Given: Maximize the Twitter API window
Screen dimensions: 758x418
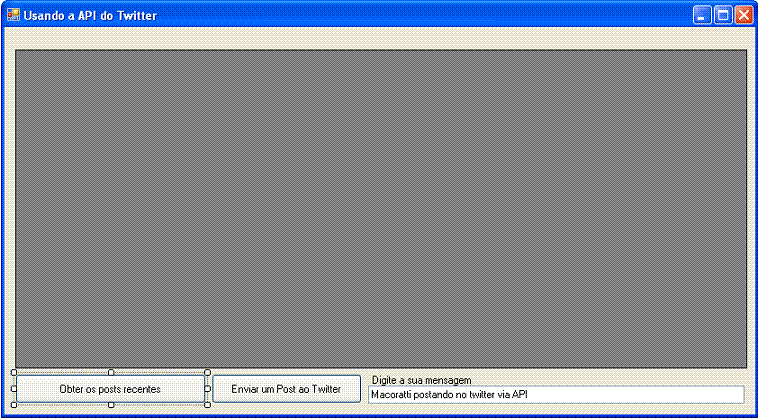Looking at the screenshot, I should click(723, 15).
